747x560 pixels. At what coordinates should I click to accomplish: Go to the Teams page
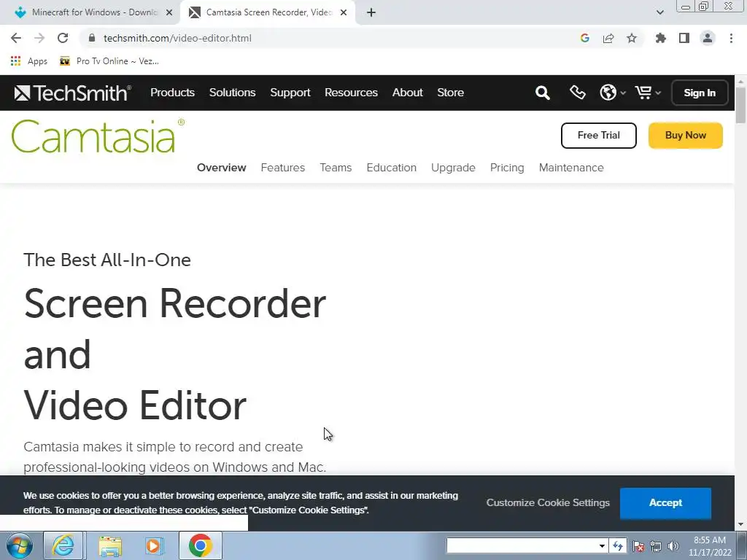point(336,168)
